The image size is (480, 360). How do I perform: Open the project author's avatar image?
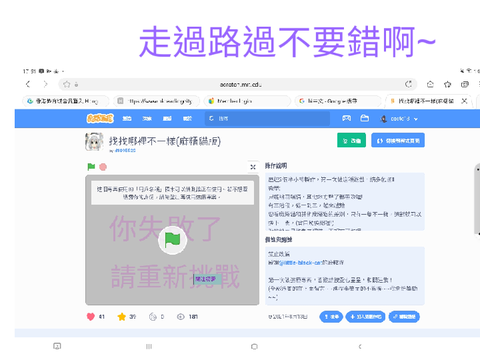[94, 142]
